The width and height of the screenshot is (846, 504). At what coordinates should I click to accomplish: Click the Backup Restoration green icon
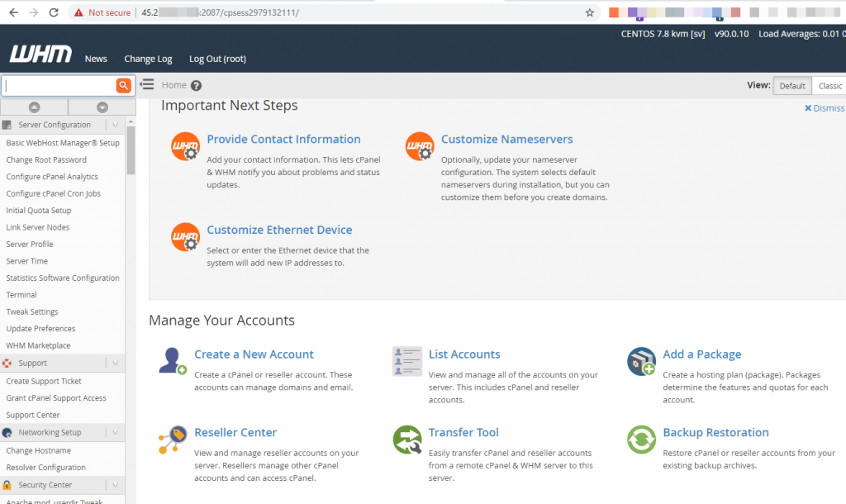coord(641,440)
